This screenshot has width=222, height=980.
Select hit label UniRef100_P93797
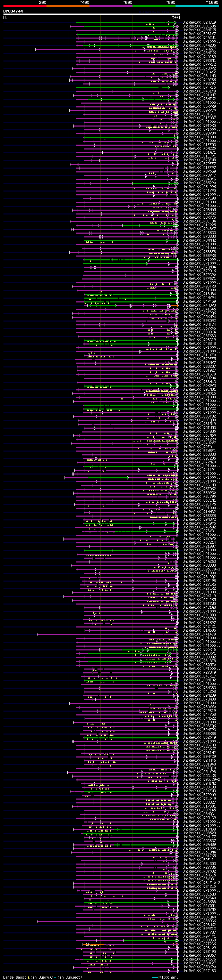coord(199,84)
